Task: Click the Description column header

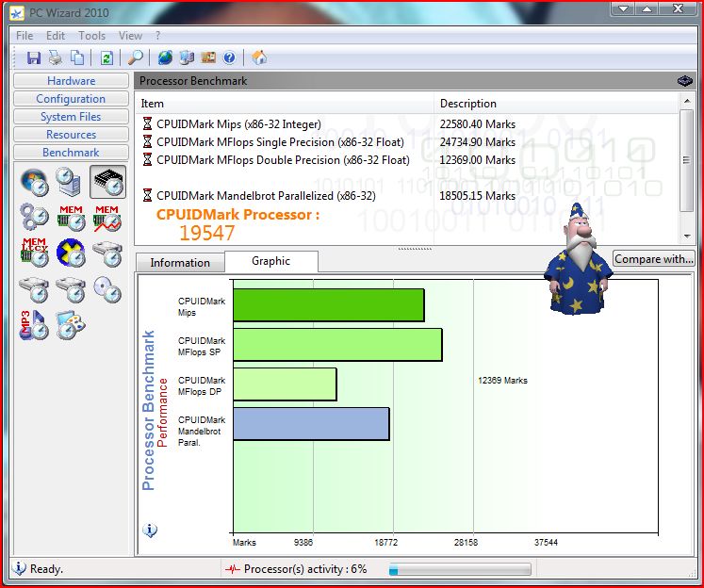Action: pos(556,104)
